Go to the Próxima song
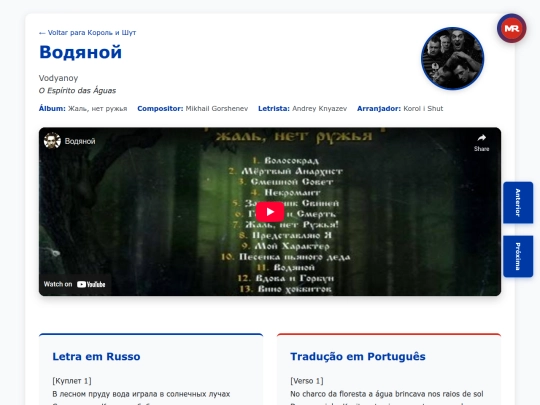The height and width of the screenshot is (405, 540). [518, 256]
